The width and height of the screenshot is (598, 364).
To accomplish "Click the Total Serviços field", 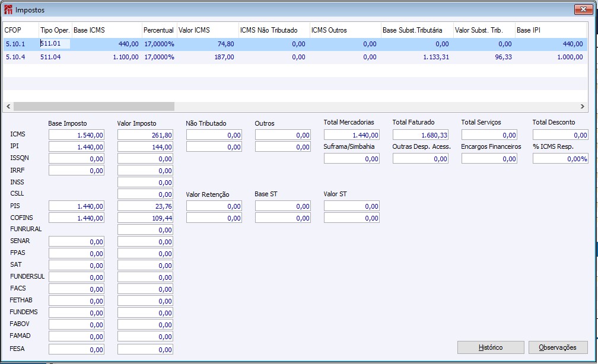I will coord(489,135).
